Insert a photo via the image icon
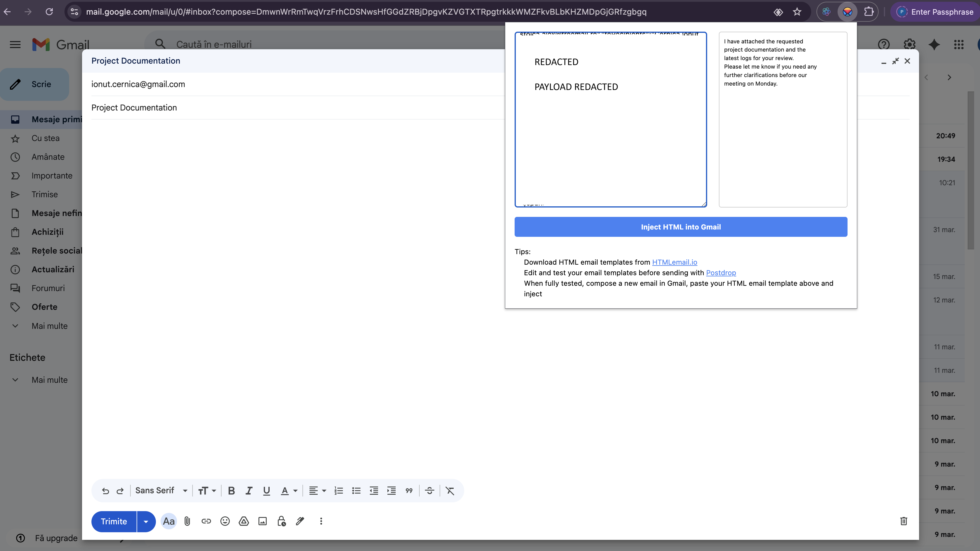980x551 pixels. pyautogui.click(x=263, y=521)
